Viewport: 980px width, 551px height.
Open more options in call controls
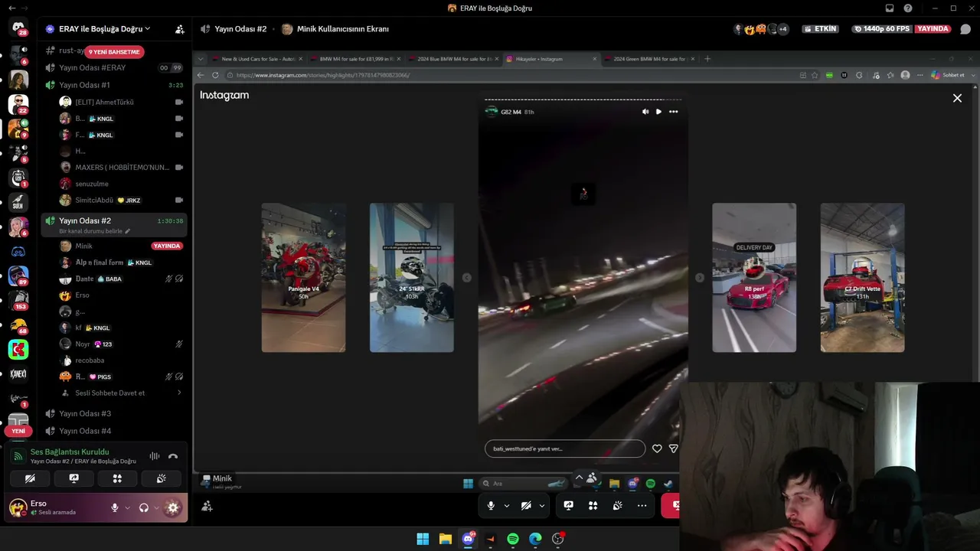642,505
